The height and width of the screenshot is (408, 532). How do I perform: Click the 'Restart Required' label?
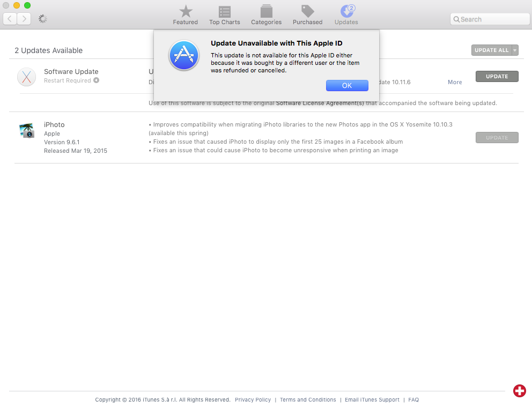(x=68, y=80)
